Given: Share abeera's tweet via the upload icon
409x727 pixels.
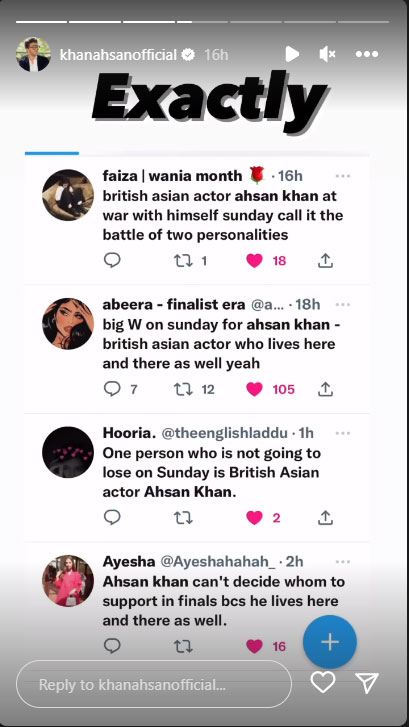Looking at the screenshot, I should tap(326, 389).
